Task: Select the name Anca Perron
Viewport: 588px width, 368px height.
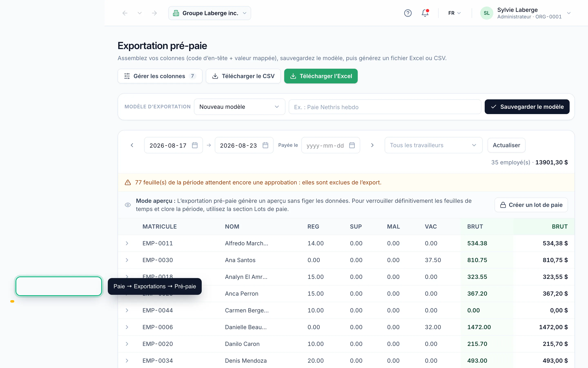Action: coord(242,294)
